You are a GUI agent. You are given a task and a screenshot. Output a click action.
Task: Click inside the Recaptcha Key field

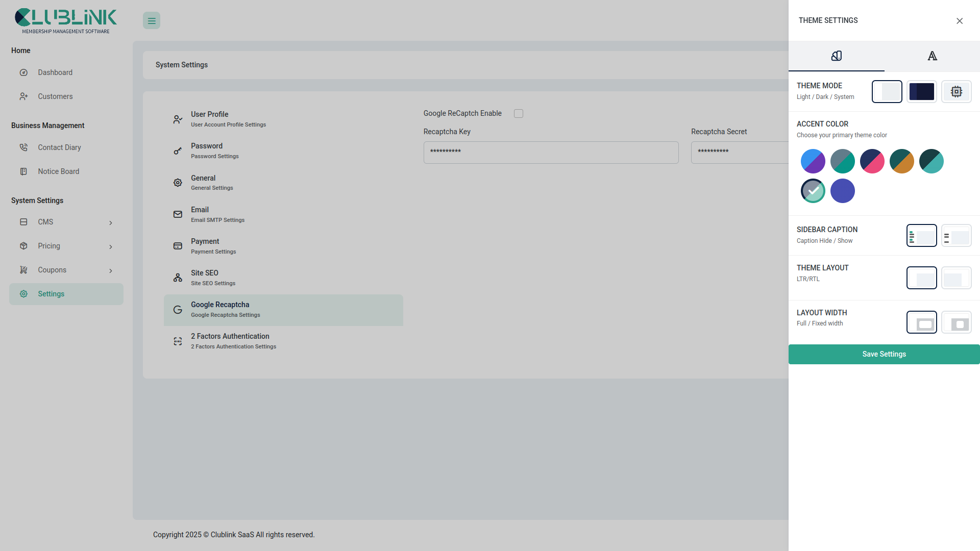pyautogui.click(x=551, y=152)
